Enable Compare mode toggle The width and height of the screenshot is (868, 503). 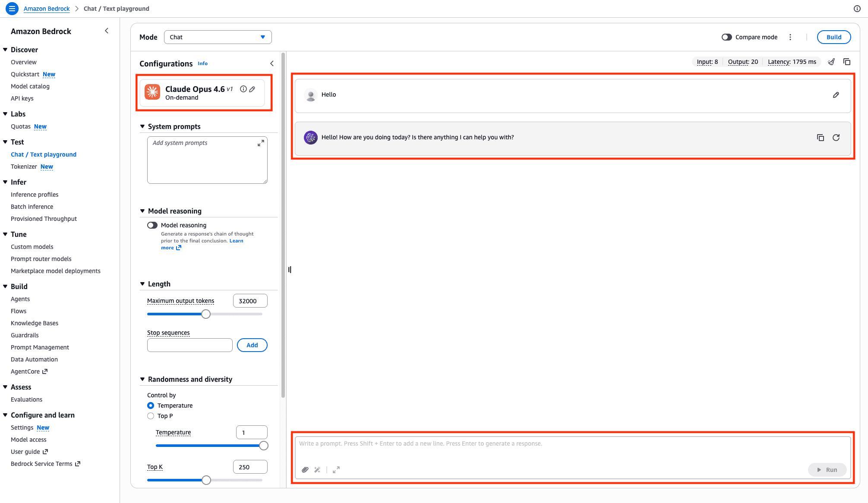click(x=727, y=37)
